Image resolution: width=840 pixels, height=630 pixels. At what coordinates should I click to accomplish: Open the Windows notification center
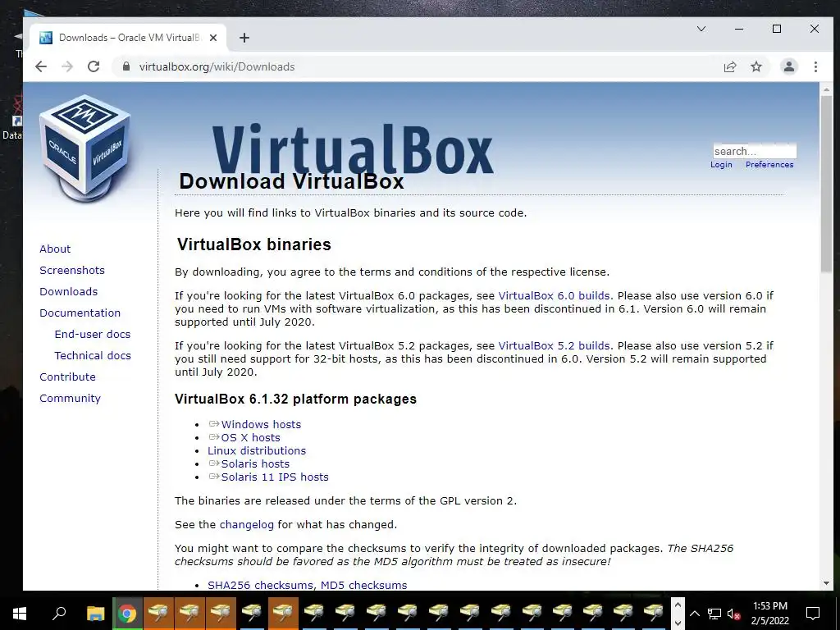click(x=813, y=614)
